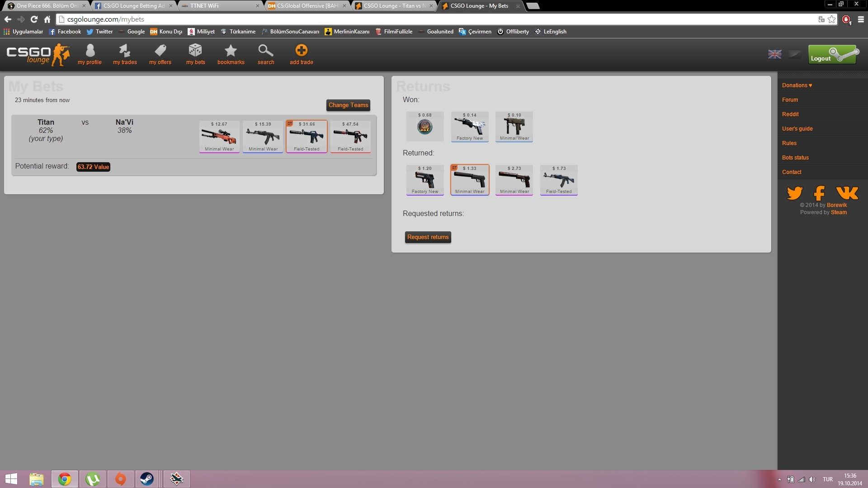Open the Rules sidebar link
This screenshot has width=868, height=488.
tap(789, 143)
